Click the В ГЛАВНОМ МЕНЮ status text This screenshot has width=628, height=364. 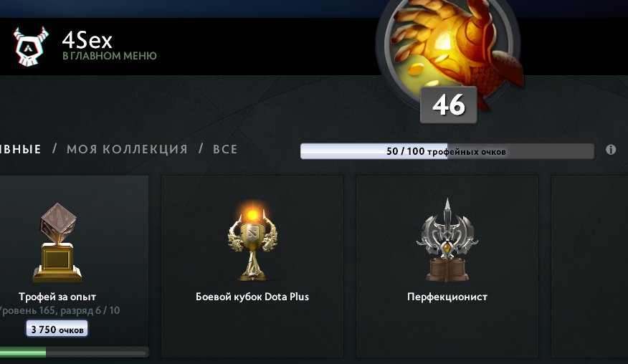tap(110, 56)
